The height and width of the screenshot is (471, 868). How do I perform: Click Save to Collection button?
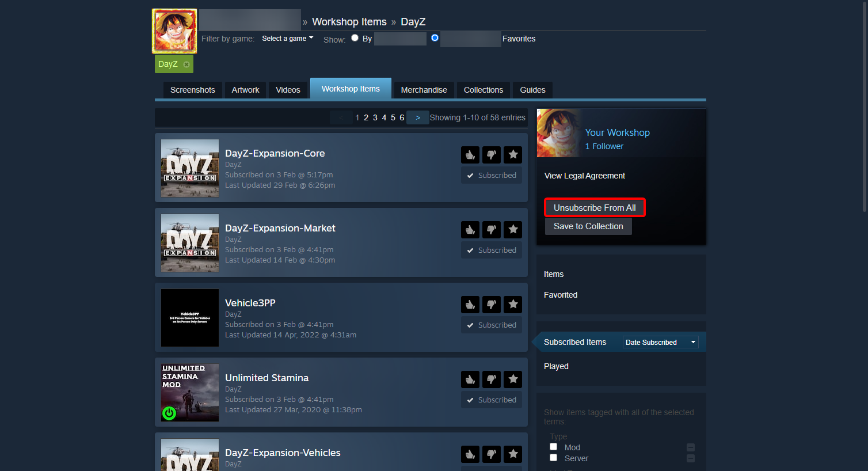coord(588,226)
